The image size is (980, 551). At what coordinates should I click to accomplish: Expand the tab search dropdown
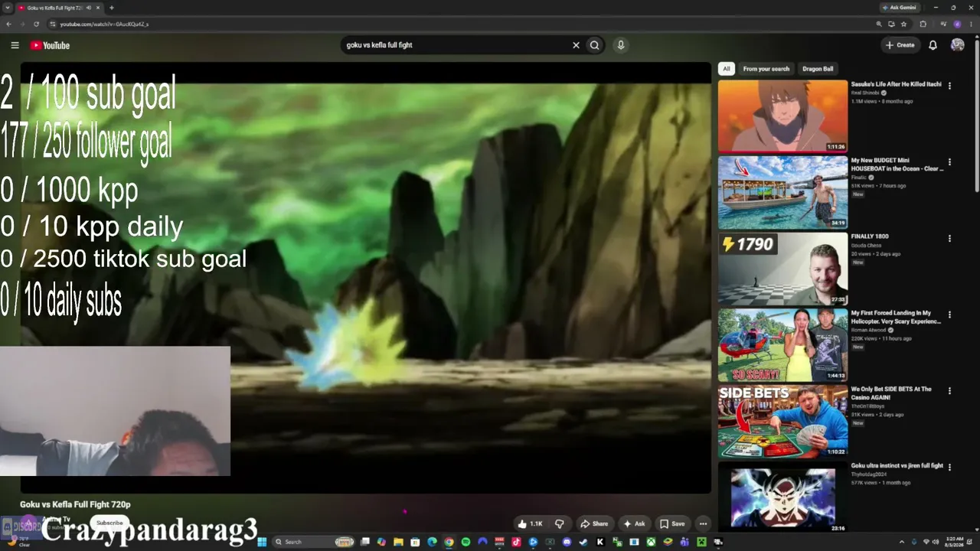click(x=7, y=8)
